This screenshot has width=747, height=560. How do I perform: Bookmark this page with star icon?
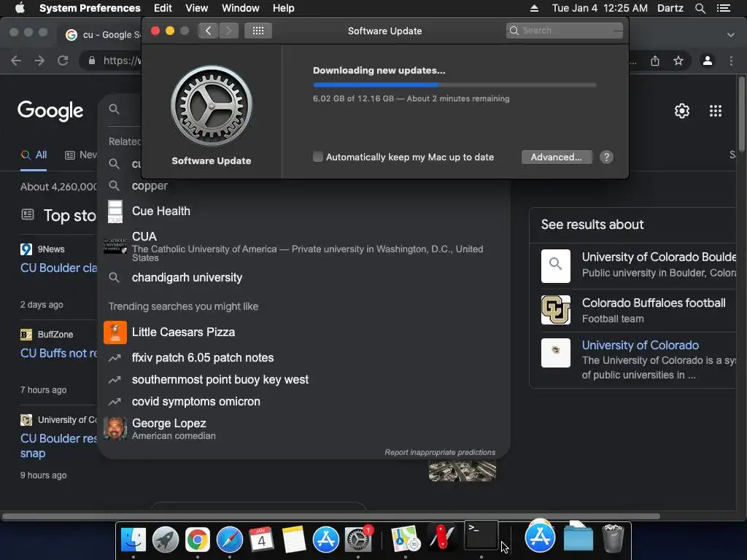pyautogui.click(x=678, y=61)
